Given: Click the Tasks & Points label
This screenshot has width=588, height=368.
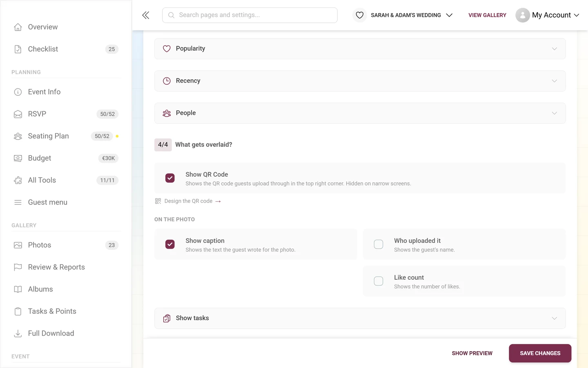Looking at the screenshot, I should coord(52,312).
